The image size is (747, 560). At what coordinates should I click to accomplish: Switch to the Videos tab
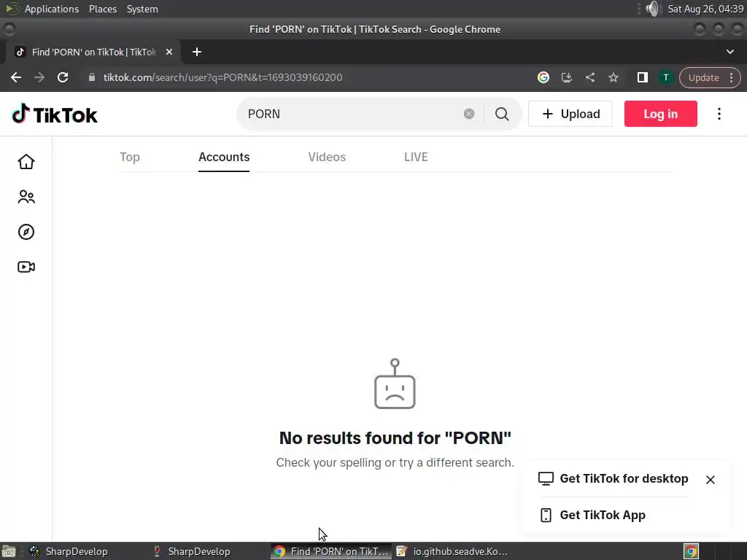coord(327,157)
